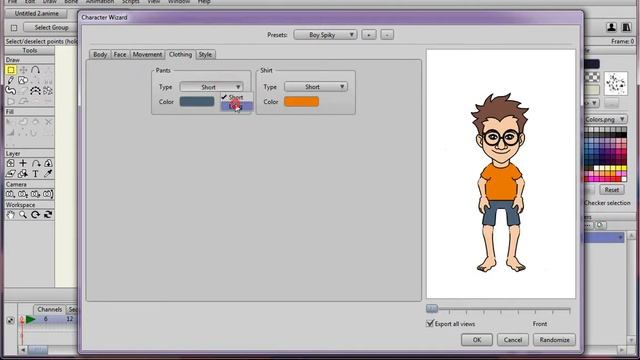
Task: Open the Pants color swatch
Action: coord(197,102)
